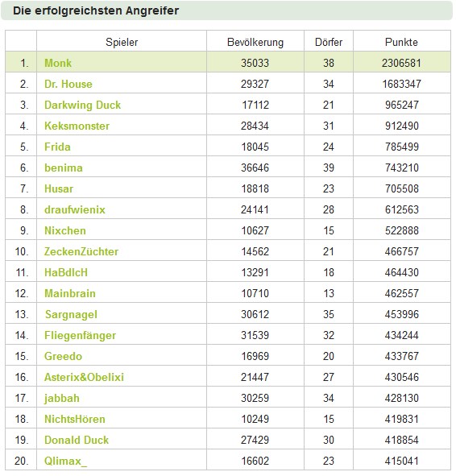Select Asterix&Obelixi player name

tap(84, 377)
